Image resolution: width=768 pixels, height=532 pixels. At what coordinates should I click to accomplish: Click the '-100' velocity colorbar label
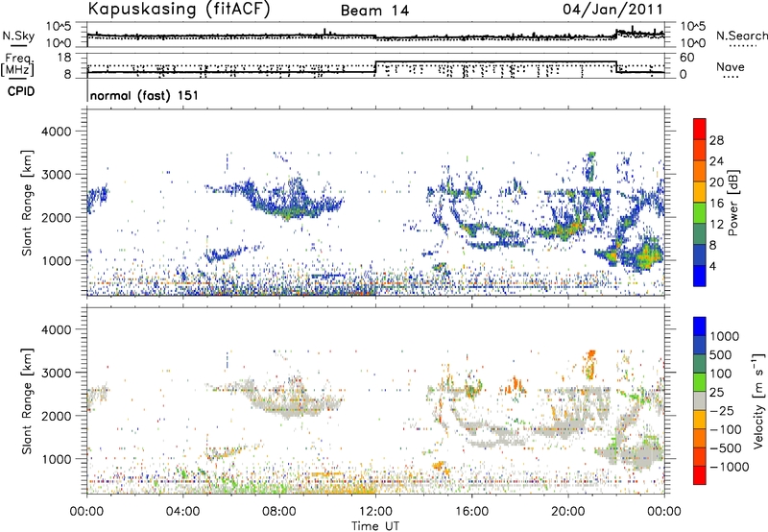click(x=726, y=429)
